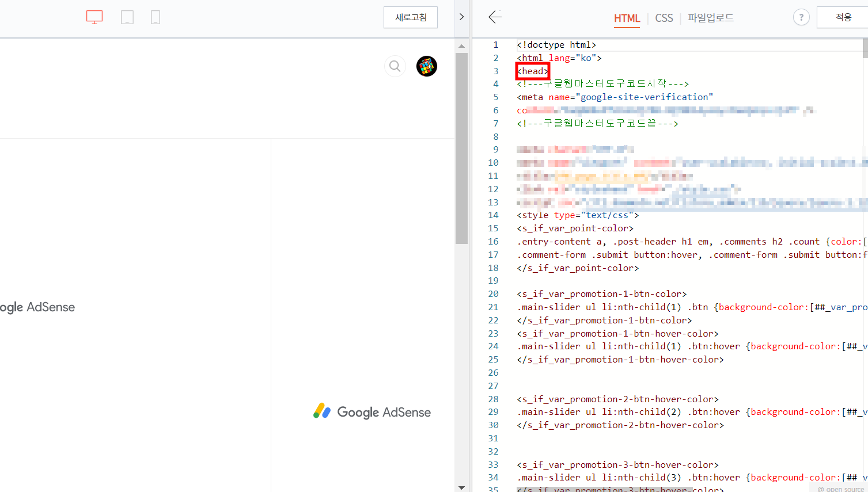Click the 구글웹마스터도구코드시작 comment line
868x492 pixels.
(602, 84)
